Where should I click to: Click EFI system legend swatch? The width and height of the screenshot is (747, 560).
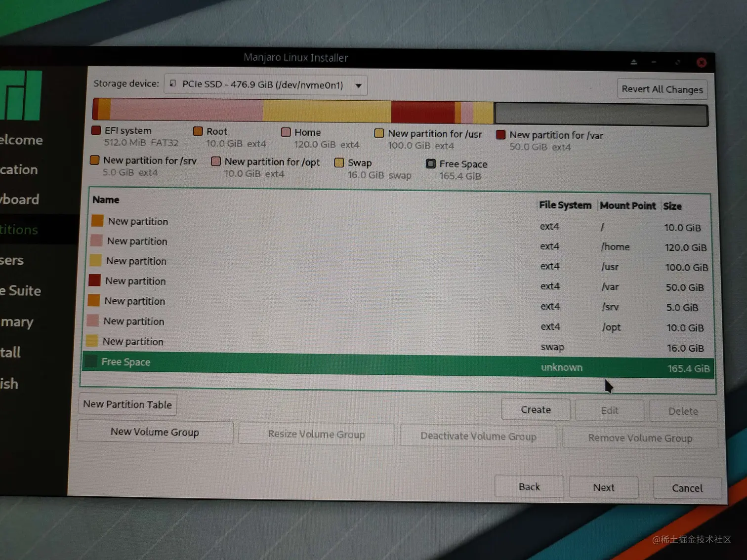pyautogui.click(x=96, y=130)
